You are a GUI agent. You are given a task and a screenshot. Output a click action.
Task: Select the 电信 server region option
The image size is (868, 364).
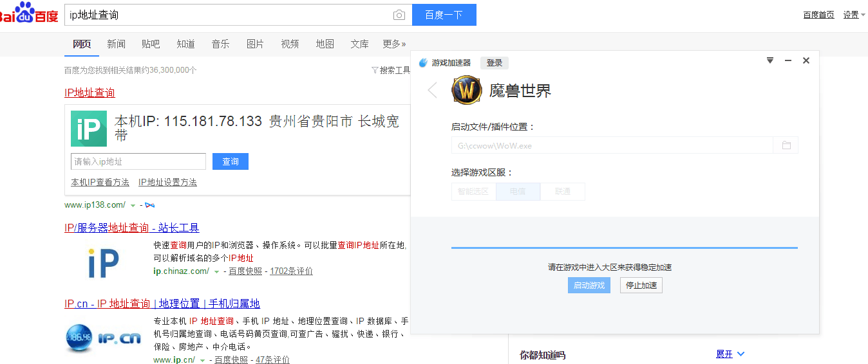pos(518,192)
